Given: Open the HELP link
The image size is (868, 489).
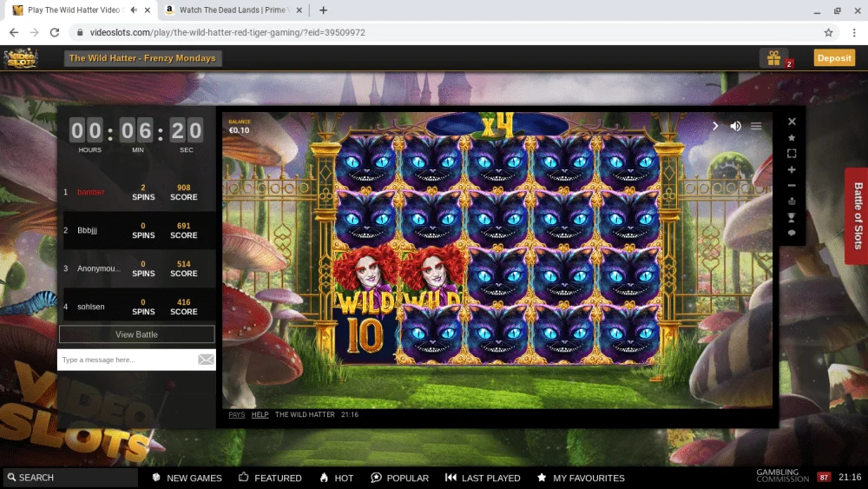Looking at the screenshot, I should pos(260,414).
